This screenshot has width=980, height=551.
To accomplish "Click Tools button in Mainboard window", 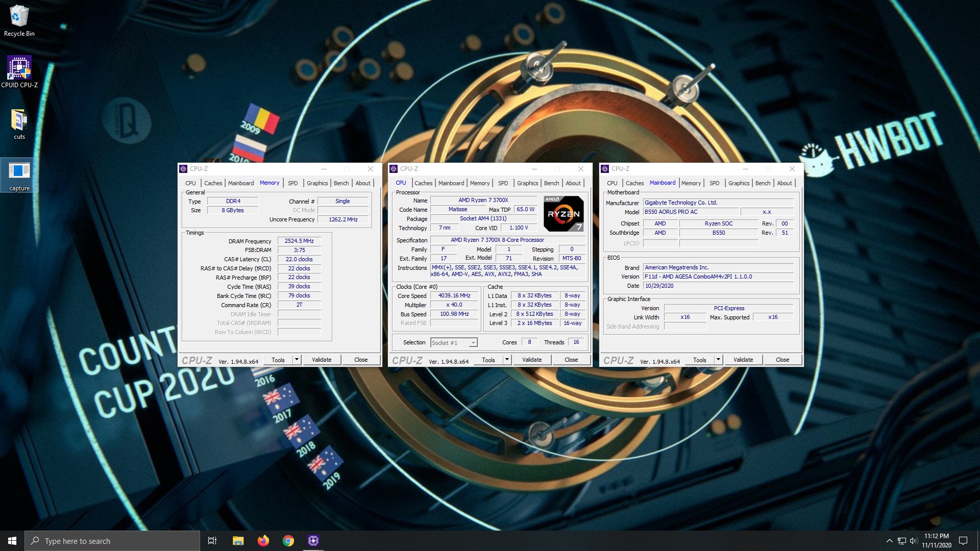I will (700, 360).
